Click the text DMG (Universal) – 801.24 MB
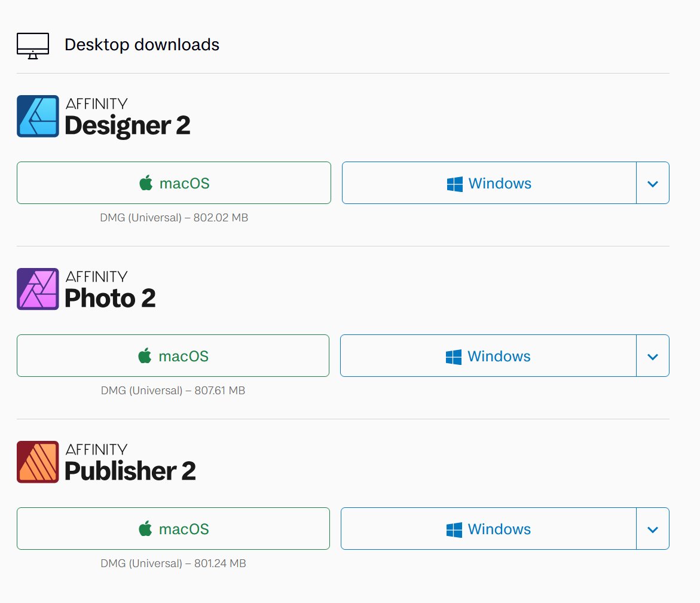 (x=173, y=564)
